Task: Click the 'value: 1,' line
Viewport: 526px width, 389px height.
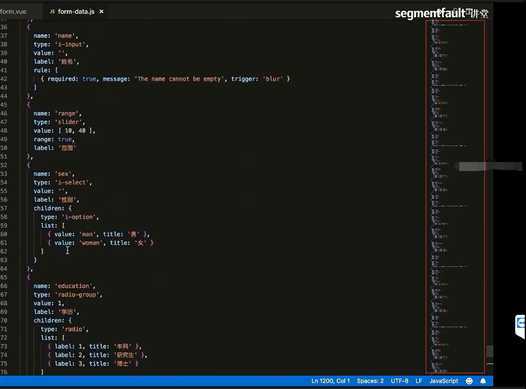Action: click(x=49, y=303)
